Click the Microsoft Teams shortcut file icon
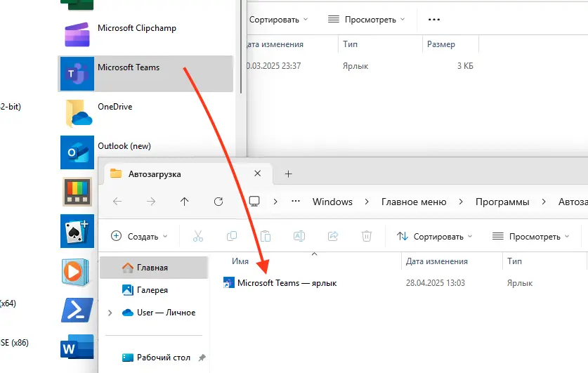 [229, 282]
